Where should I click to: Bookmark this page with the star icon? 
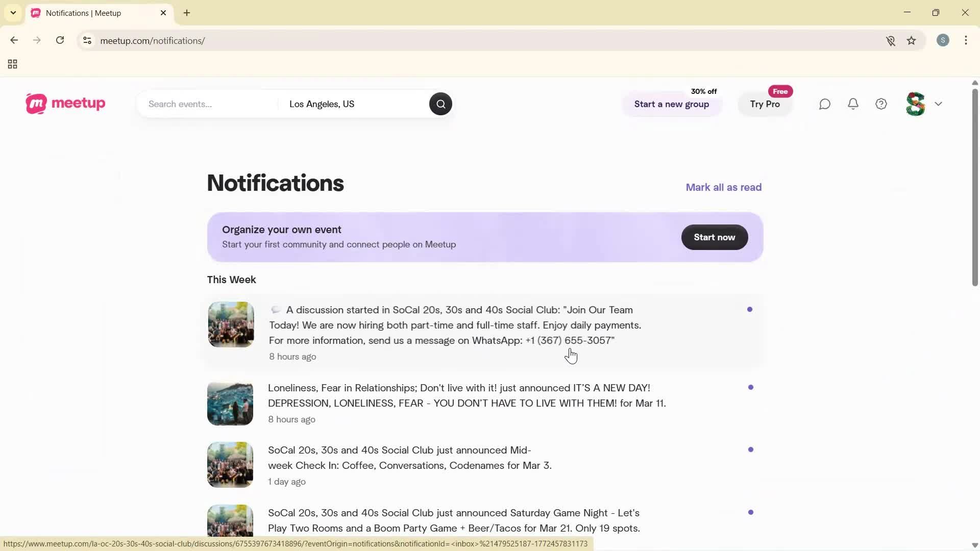tap(912, 40)
